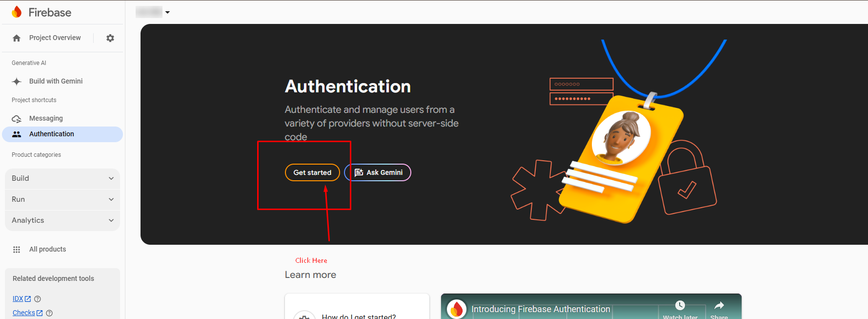
Task: Open project settings gear icon
Action: pyautogui.click(x=110, y=38)
